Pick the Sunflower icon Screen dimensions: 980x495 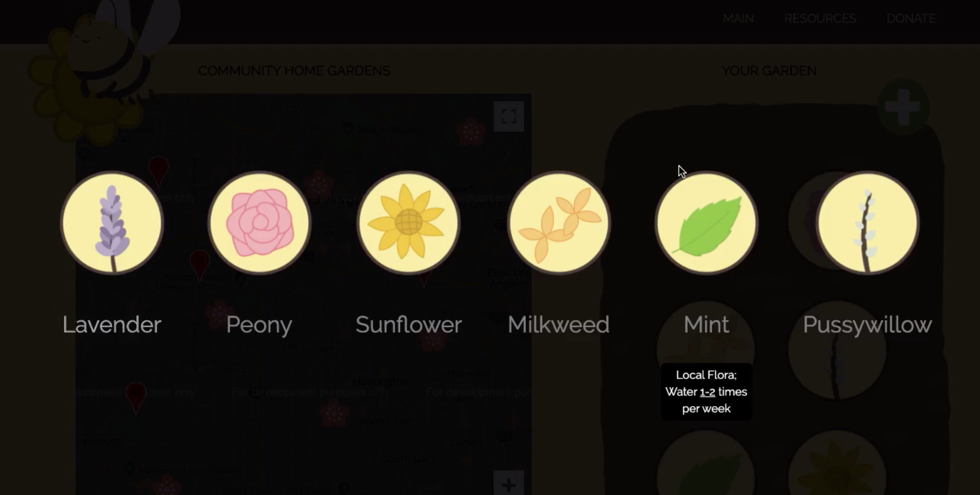click(409, 223)
